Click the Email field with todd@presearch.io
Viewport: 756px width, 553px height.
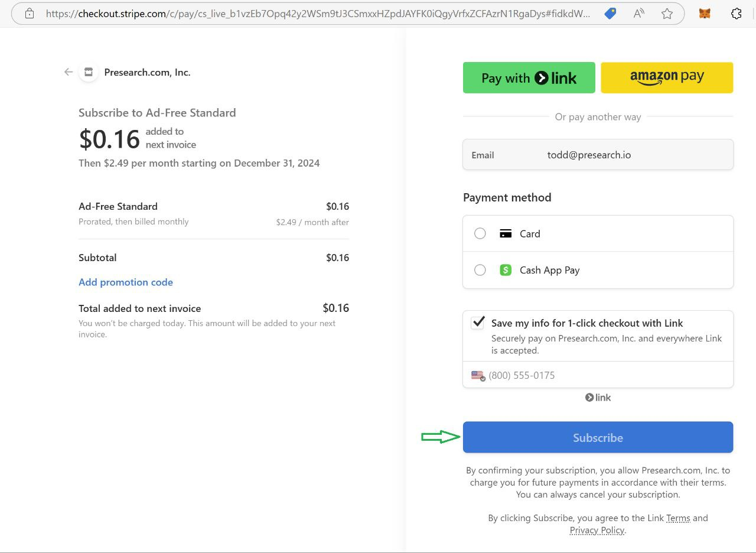(x=598, y=155)
